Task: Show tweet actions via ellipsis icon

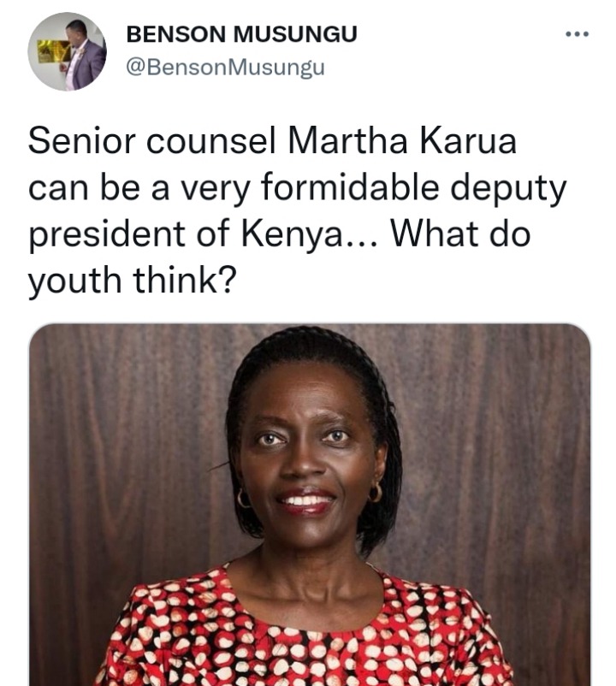Action: coord(577,34)
